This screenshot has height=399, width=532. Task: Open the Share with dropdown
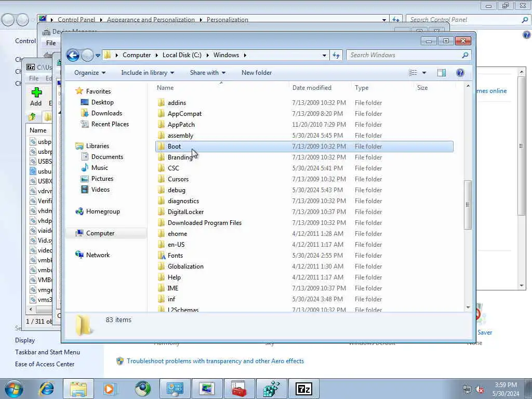208,73
